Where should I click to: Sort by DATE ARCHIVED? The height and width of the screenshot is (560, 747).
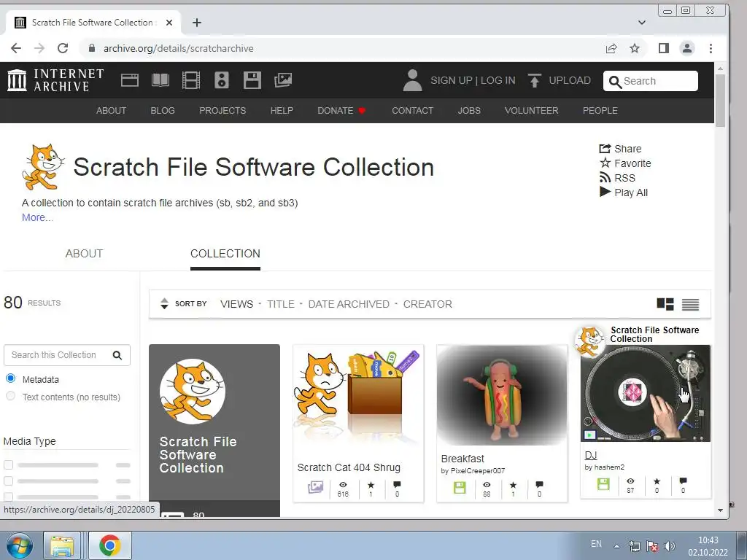click(349, 304)
